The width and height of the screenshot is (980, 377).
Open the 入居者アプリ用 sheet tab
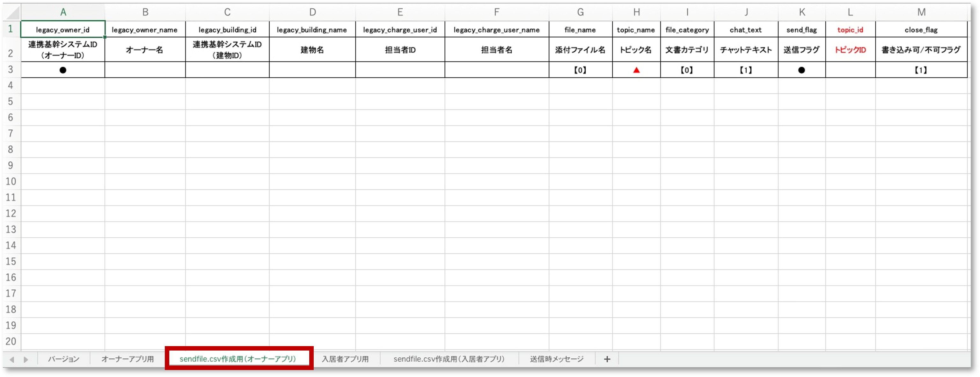click(x=345, y=359)
